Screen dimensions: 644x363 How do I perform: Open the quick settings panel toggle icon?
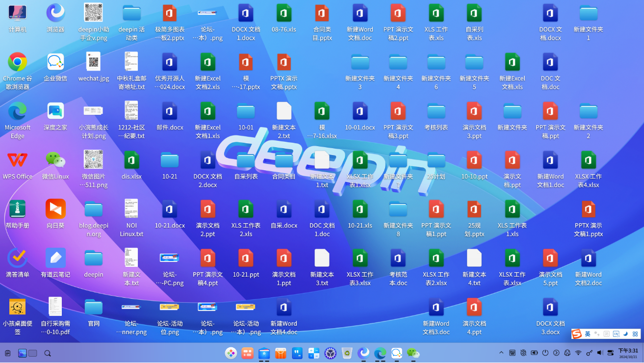click(x=611, y=353)
